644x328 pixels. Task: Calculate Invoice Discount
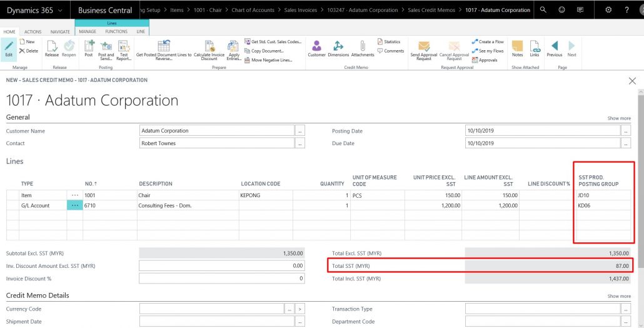[209, 50]
